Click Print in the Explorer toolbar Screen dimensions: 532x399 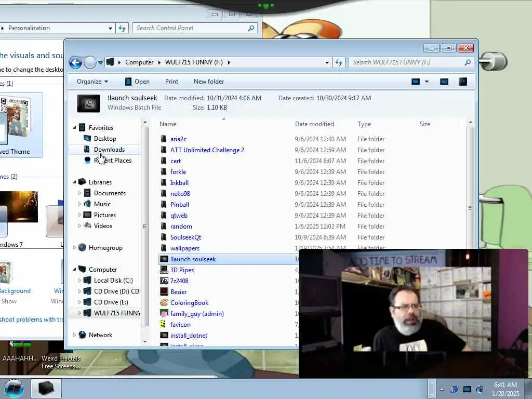pos(171,82)
